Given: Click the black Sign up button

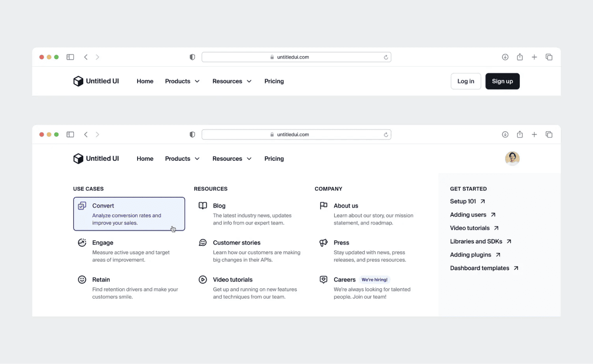Looking at the screenshot, I should click(x=502, y=81).
